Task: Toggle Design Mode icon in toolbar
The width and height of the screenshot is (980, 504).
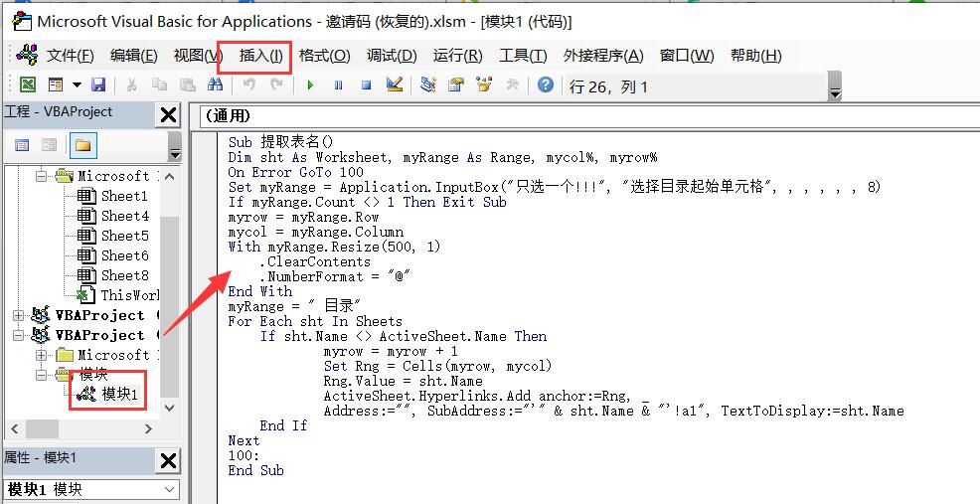Action: [395, 84]
